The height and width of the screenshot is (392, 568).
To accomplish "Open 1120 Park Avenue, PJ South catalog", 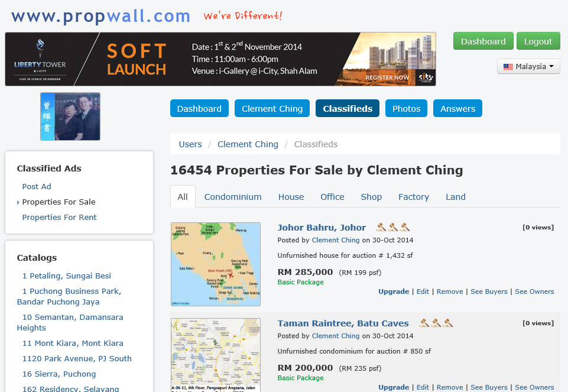I will click(77, 359).
